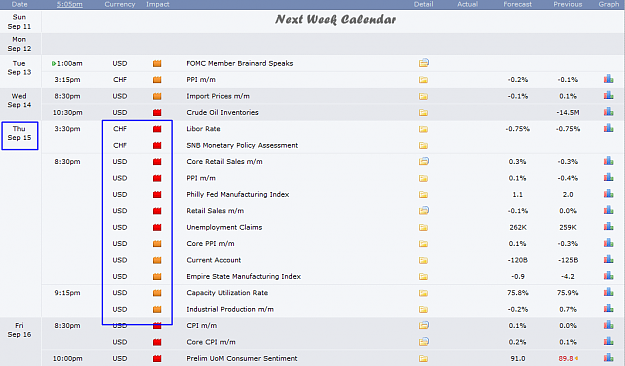Screen dimensions: 625x366
Task: Open detail folder for Empire State Manufacturing Index
Action: pyautogui.click(x=423, y=276)
